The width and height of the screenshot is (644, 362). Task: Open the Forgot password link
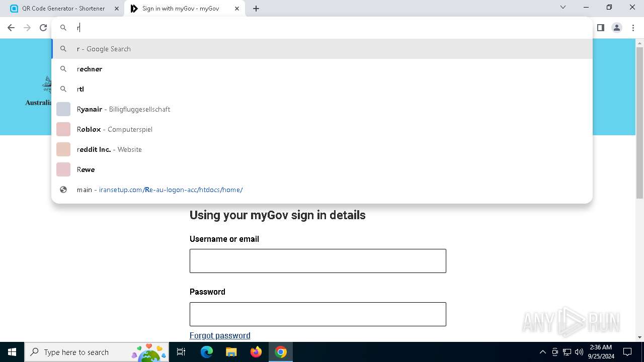tap(220, 335)
